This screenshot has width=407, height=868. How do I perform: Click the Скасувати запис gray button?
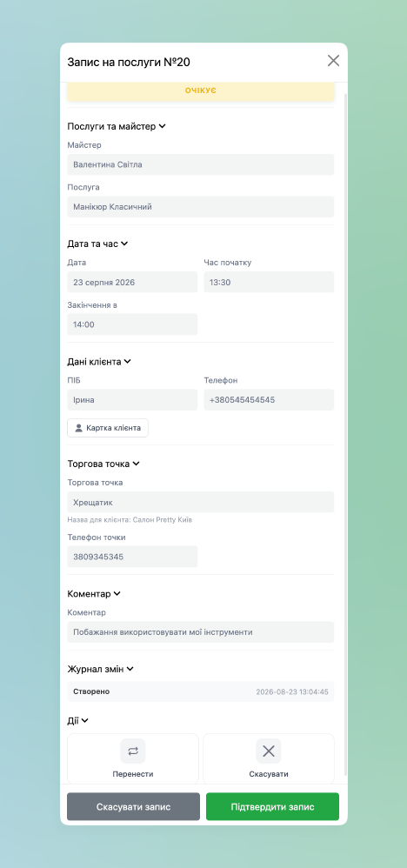pos(133,806)
